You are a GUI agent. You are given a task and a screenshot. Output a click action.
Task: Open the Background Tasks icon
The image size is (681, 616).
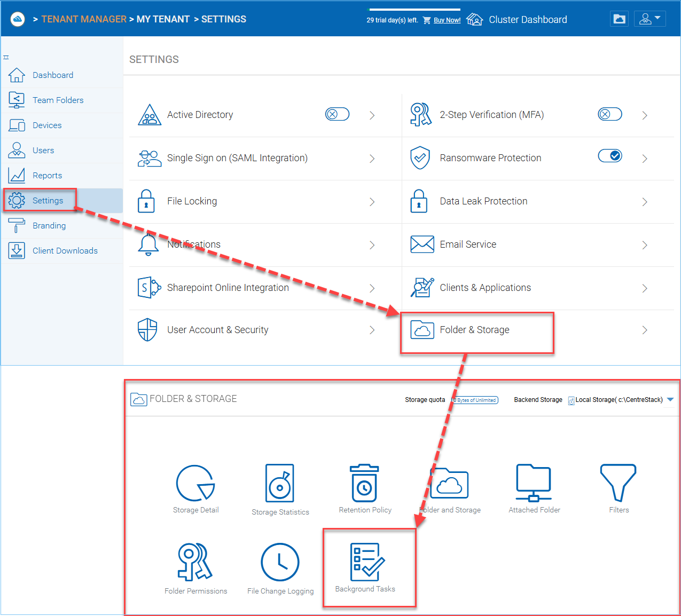[367, 562]
